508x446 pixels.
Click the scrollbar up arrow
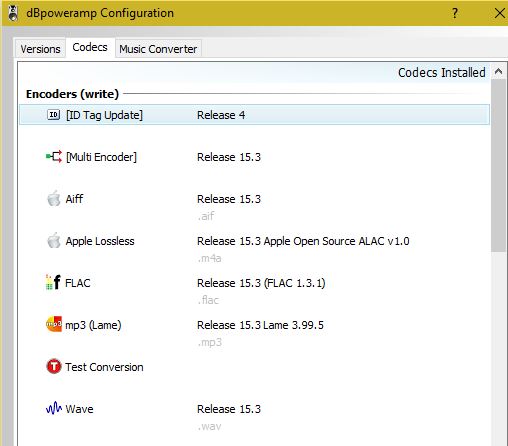(498, 71)
